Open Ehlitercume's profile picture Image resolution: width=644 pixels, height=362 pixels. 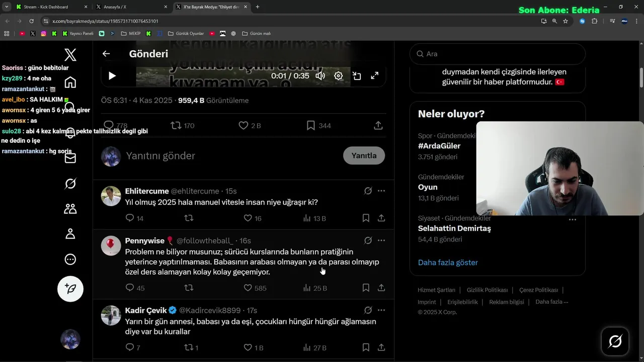pyautogui.click(x=111, y=196)
